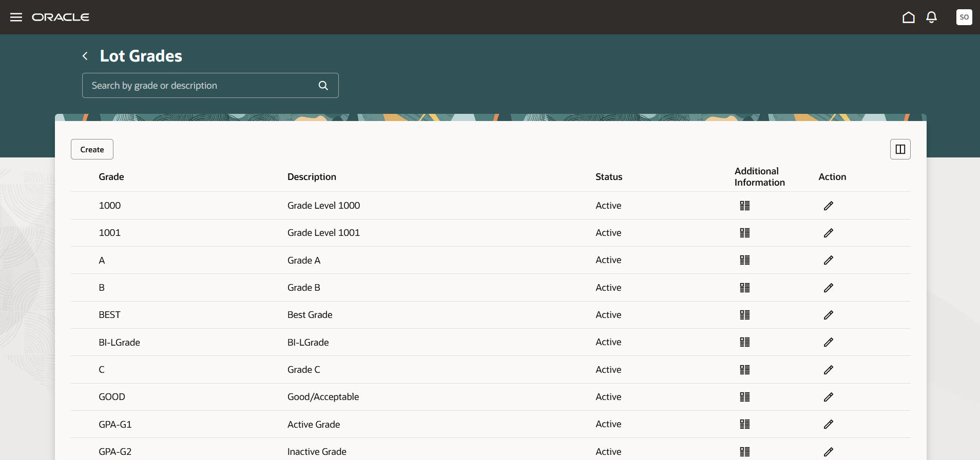Viewport: 980px width, 460px height.
Task: Click the search magnifier icon
Action: [x=323, y=86]
